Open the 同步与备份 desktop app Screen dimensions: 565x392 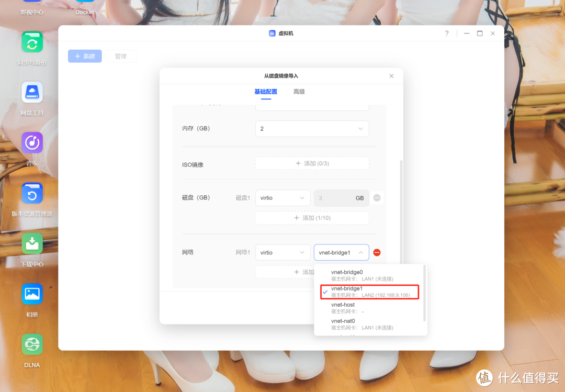click(32, 42)
